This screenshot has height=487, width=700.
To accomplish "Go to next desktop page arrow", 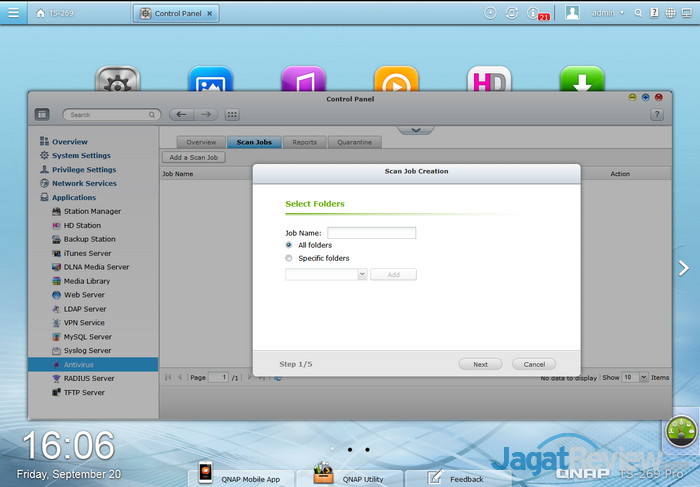I will [684, 268].
